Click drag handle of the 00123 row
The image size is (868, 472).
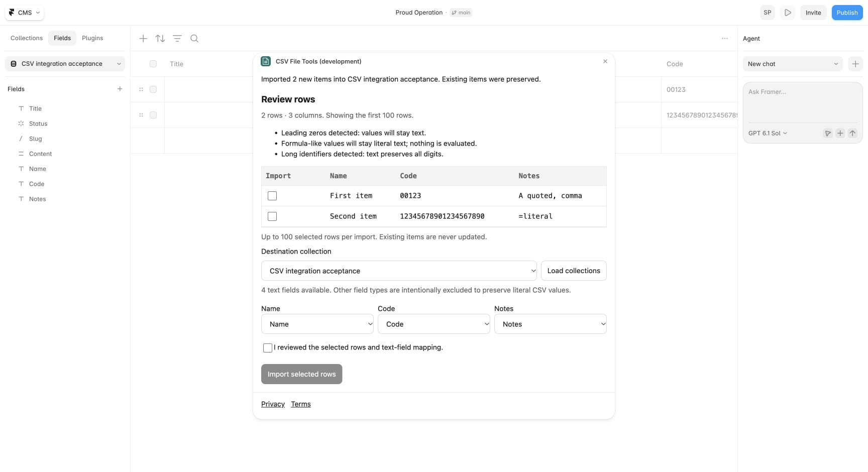[x=141, y=89]
